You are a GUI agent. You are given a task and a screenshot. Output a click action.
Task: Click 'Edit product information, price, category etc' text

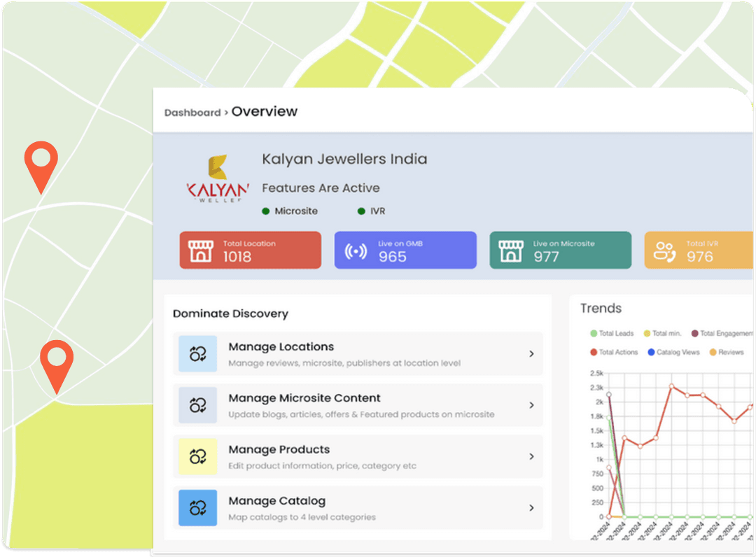[322, 466]
